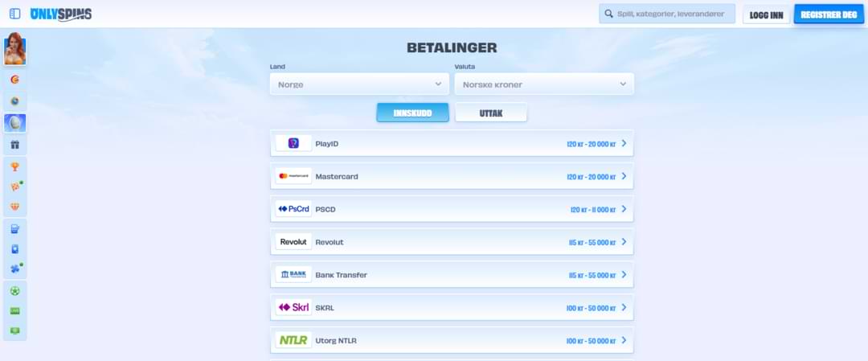This screenshot has height=361, width=868.
Task: Click the Mastercard logo icon
Action: click(x=293, y=176)
